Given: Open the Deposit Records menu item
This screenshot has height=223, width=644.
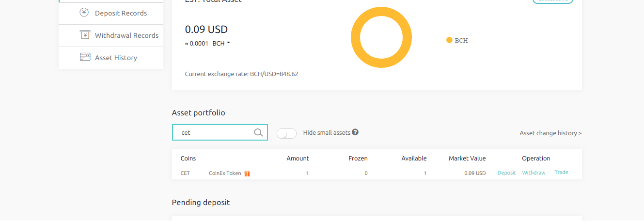Looking at the screenshot, I should pyautogui.click(x=121, y=13).
